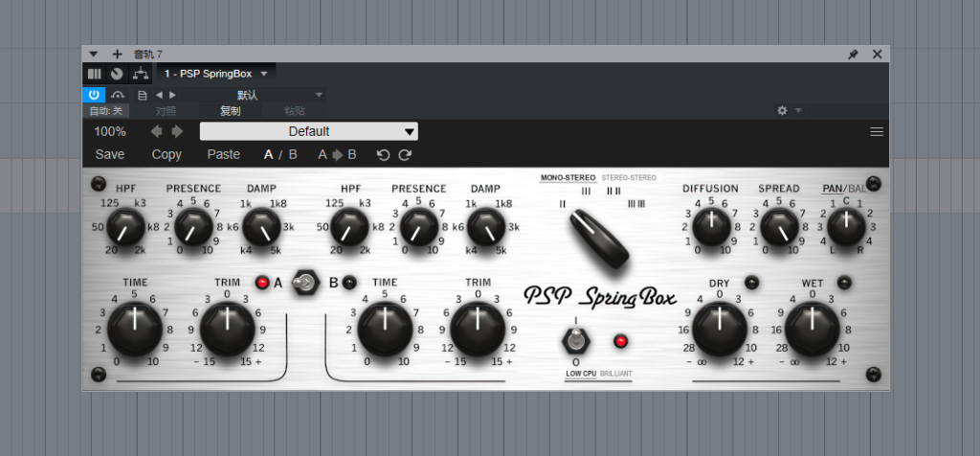Screen dimensions: 980x456
Task: Click channel B TRIM knob
Action: coord(478,329)
